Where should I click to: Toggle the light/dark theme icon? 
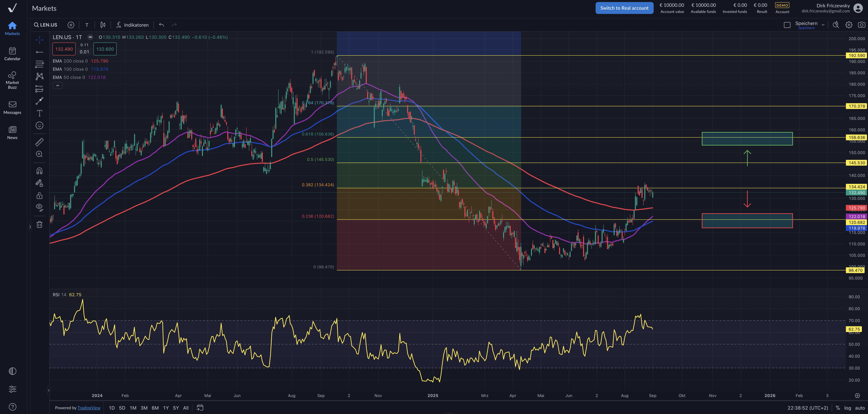tap(12, 371)
